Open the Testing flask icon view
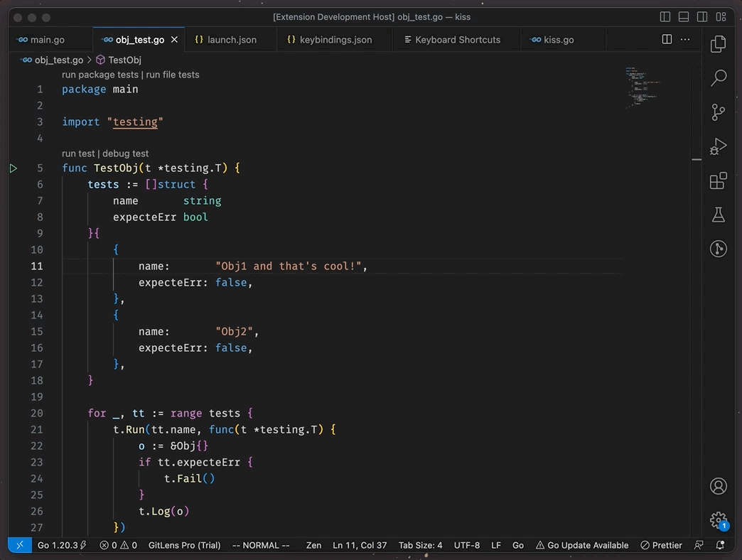The width and height of the screenshot is (742, 560). [719, 215]
